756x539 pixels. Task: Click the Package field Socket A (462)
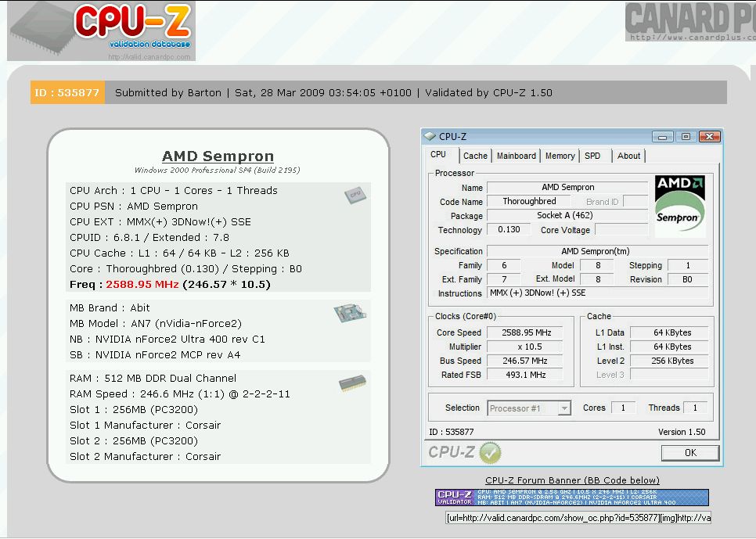pos(567,215)
